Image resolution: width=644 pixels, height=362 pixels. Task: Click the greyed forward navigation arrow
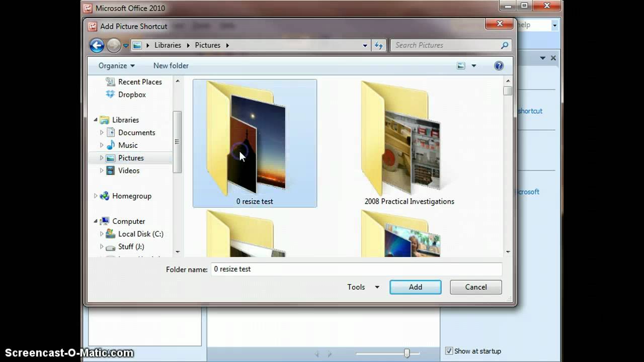114,45
